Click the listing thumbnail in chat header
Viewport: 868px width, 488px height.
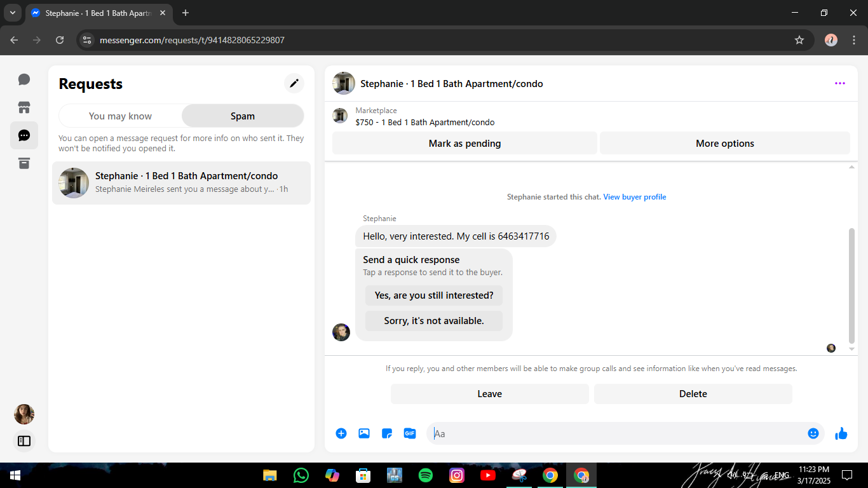coord(344,83)
